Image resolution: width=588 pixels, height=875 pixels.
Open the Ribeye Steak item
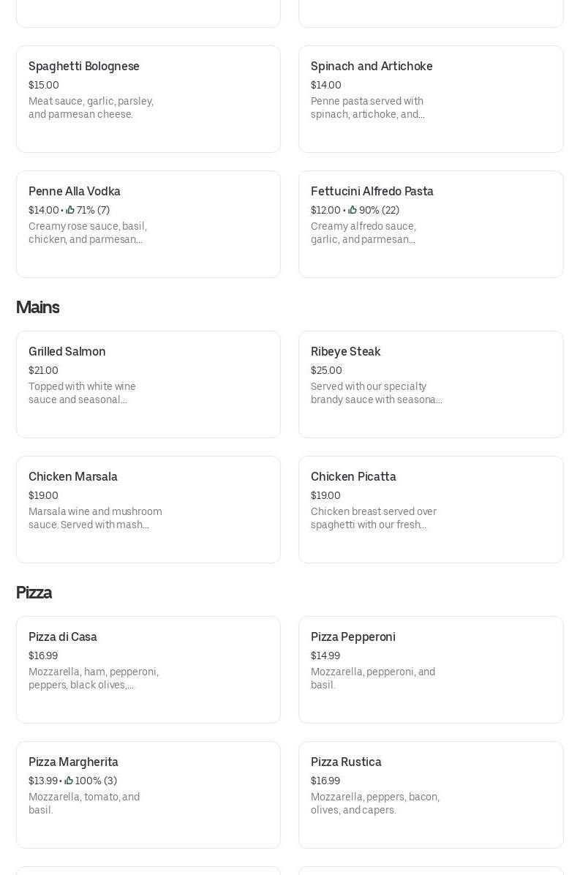pos(431,385)
